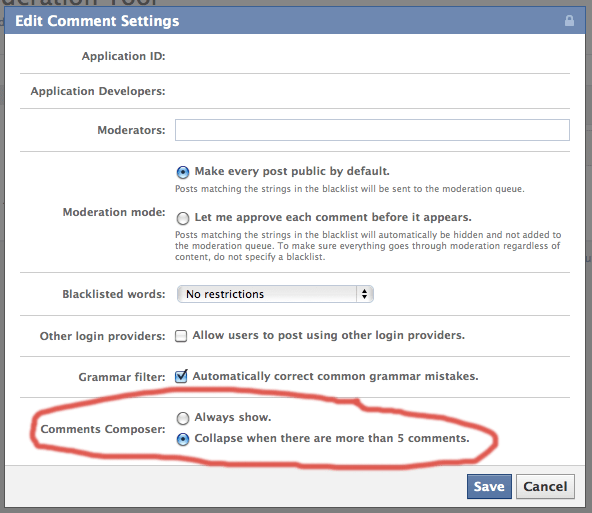Screen dimensions: 592x513
Task: Click 'Edit Comment Settings' dialog title
Action: click(97, 21)
